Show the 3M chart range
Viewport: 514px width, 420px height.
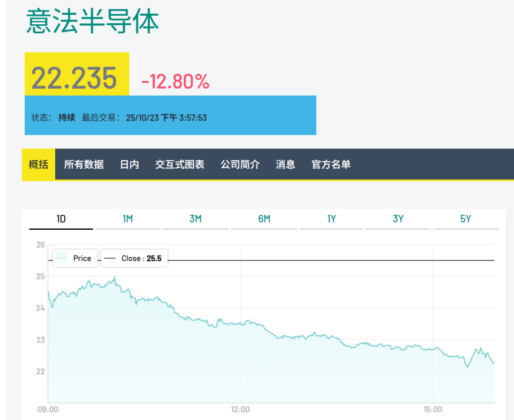click(x=195, y=219)
